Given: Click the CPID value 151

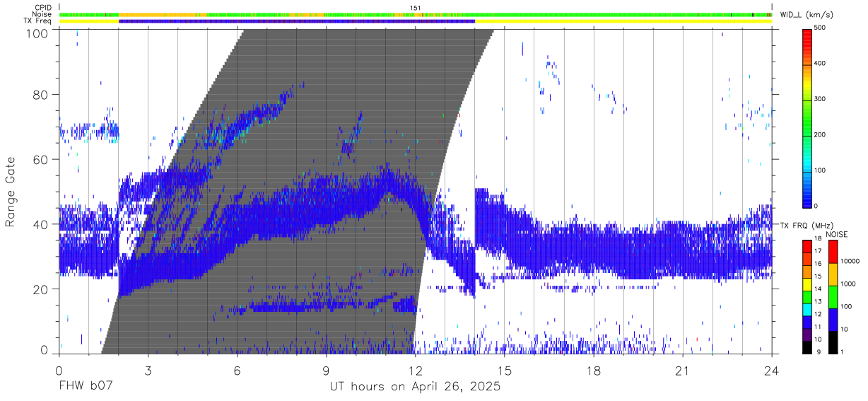Looking at the screenshot, I should [415, 8].
